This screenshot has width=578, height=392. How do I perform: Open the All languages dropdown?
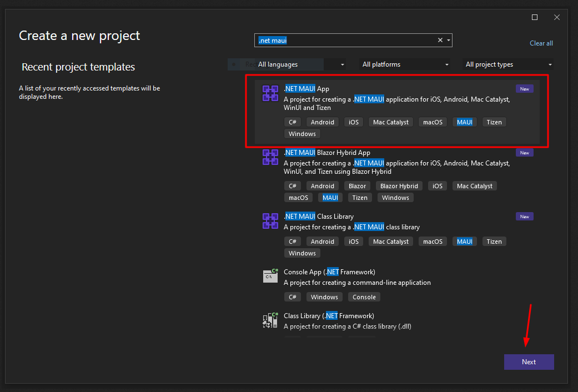[300, 64]
